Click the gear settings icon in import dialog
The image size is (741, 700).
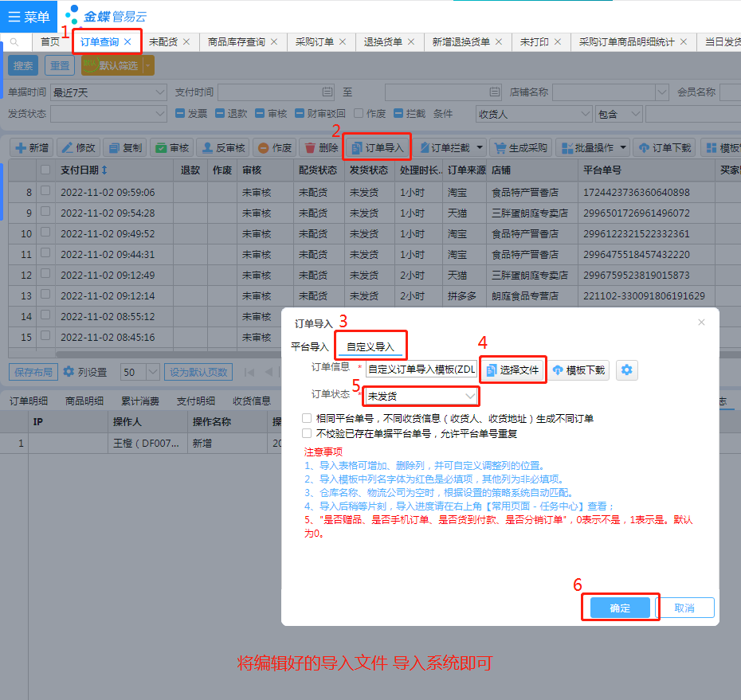[x=627, y=370]
